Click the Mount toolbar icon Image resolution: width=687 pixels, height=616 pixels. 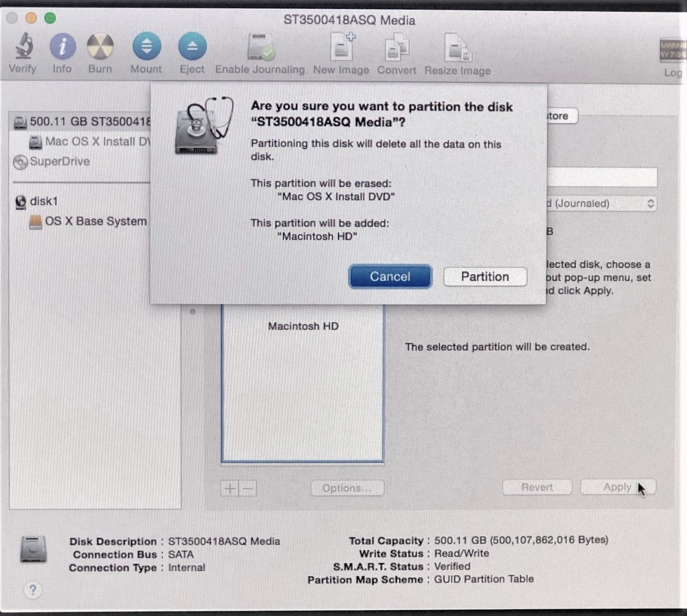147,46
